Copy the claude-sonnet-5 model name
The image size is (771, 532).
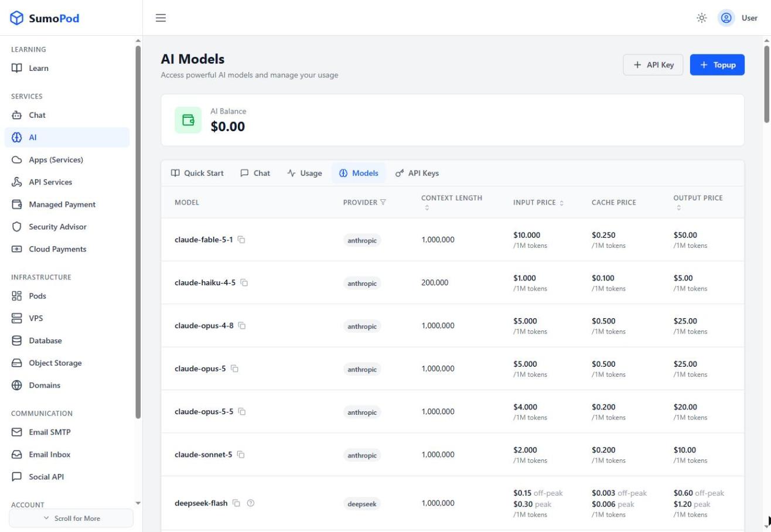[240, 455]
